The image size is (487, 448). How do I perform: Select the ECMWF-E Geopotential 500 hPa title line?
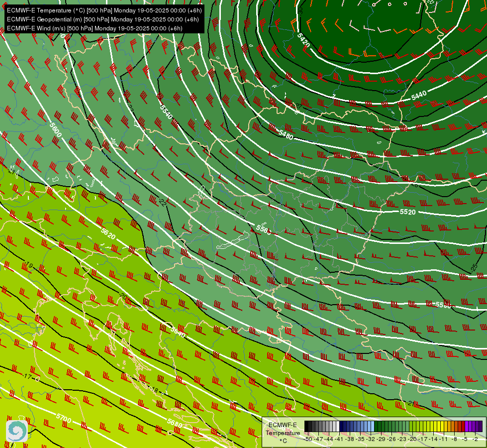[x=102, y=19]
